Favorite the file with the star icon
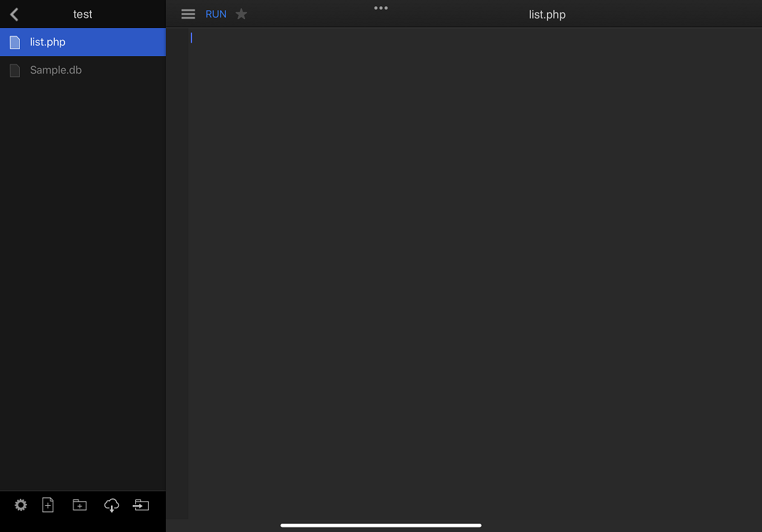Screen dimensions: 762x532 point(241,14)
